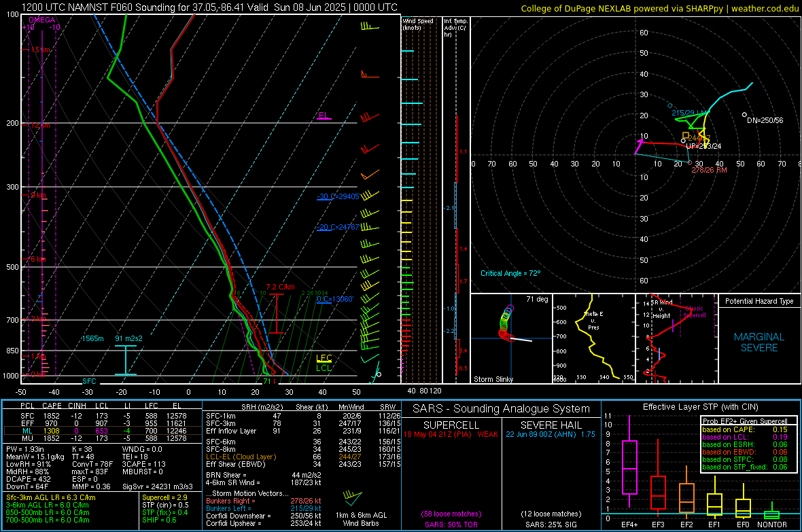Click the DCAPE = 432 value

[28, 479]
